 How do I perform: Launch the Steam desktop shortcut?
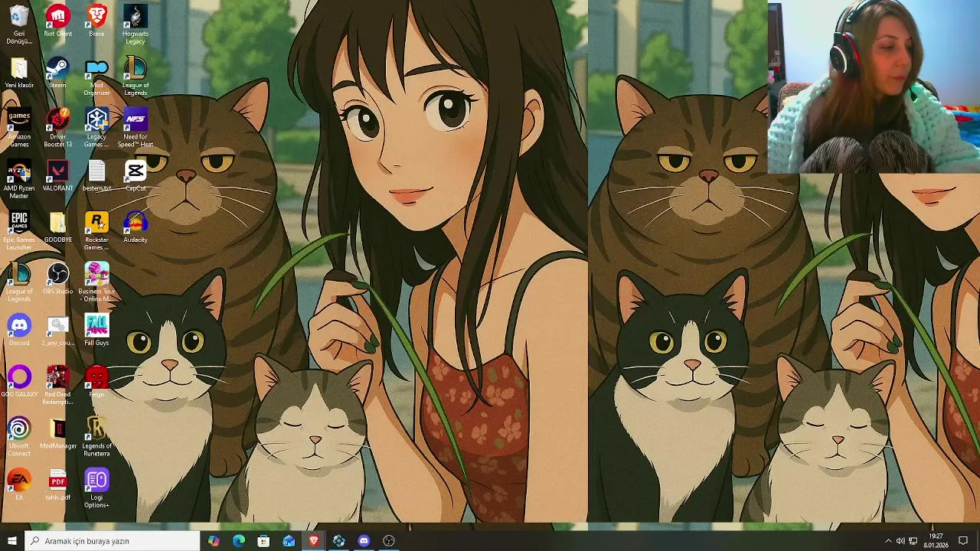[x=58, y=73]
